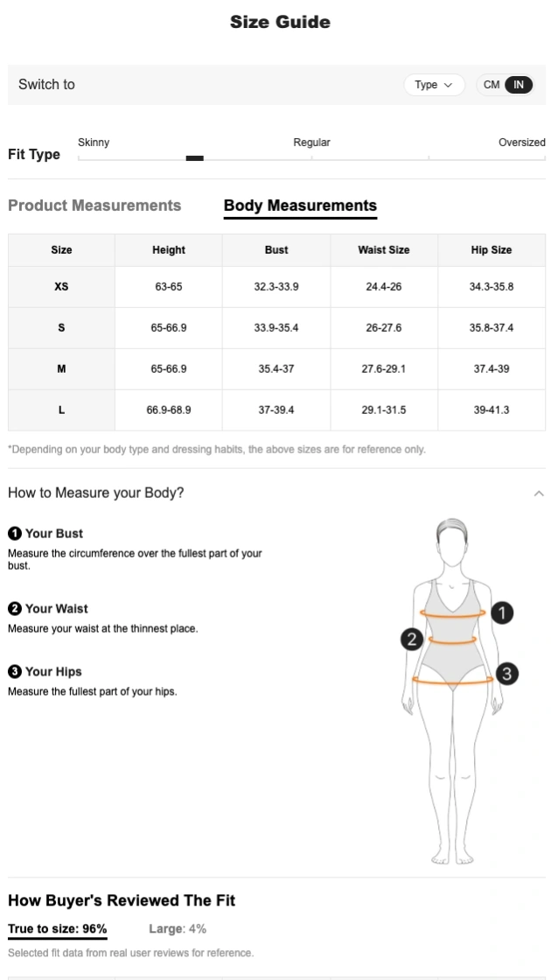Select the True to size: 96% tab
Screen dimensions: 551x980
(58, 929)
